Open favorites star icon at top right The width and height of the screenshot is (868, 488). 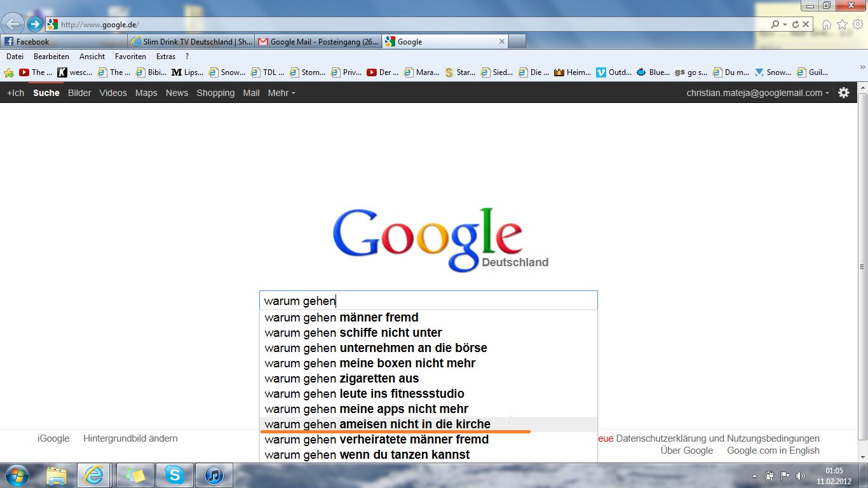842,24
